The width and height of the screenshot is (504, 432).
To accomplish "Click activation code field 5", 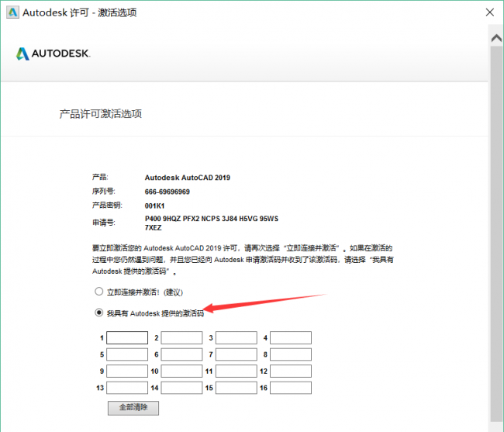I will [127, 354].
